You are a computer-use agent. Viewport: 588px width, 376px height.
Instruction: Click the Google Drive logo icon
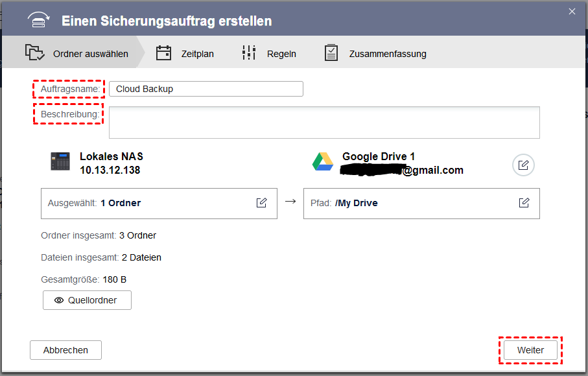pyautogui.click(x=323, y=162)
